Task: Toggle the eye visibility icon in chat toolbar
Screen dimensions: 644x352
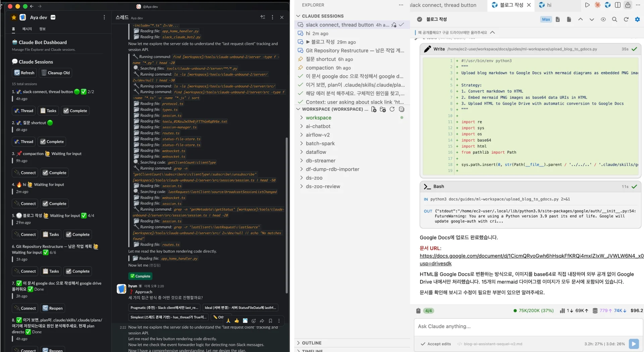Action: (x=603, y=19)
